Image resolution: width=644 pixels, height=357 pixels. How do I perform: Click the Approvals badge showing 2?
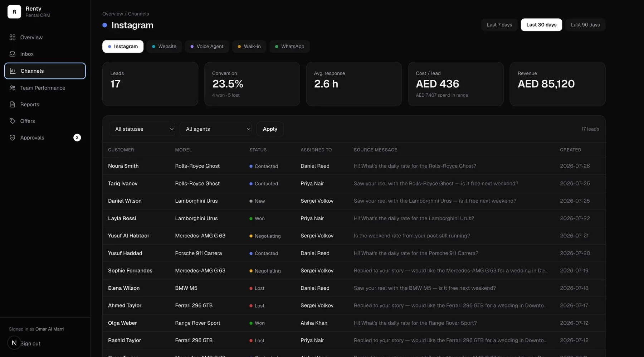[x=77, y=138]
